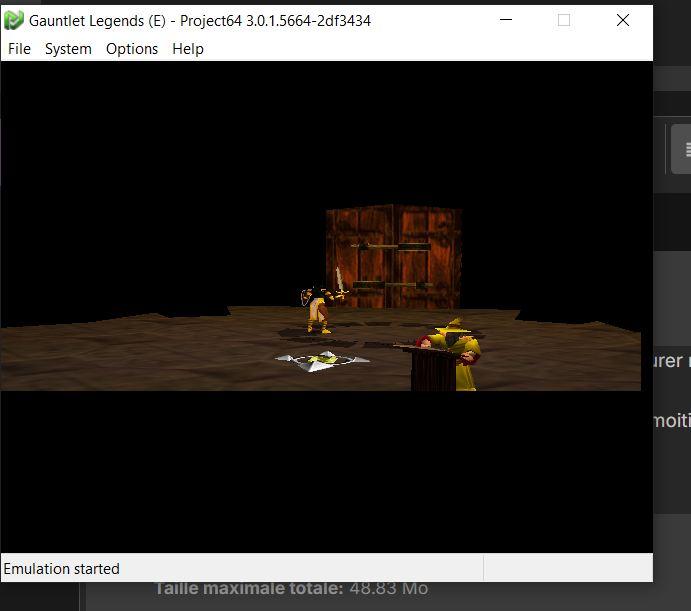Open the System menu
Screen dimensions: 691x611
click(68, 49)
